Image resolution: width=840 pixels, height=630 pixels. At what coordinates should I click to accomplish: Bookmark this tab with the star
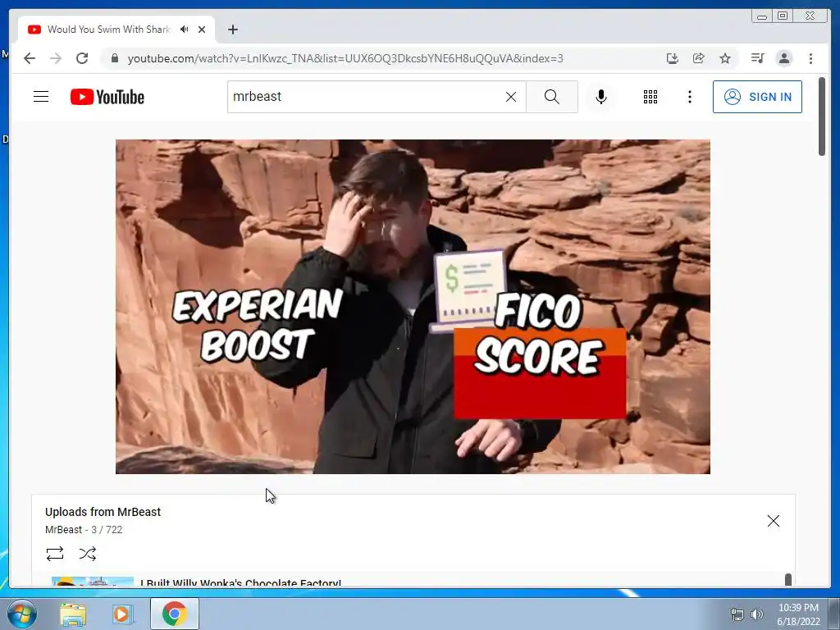click(x=725, y=58)
